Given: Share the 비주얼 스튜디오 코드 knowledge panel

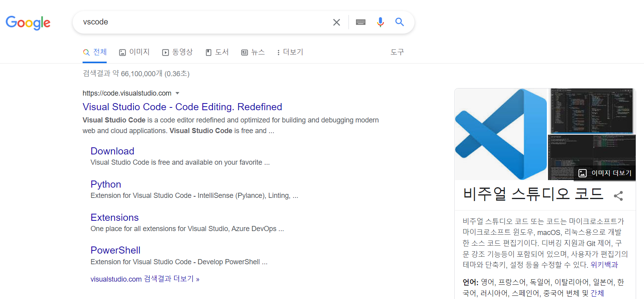Looking at the screenshot, I should [x=618, y=196].
